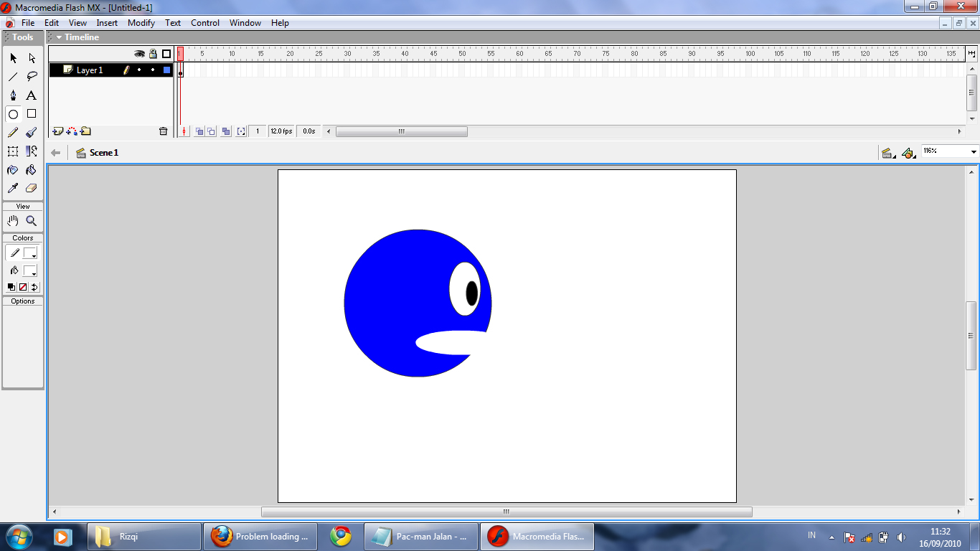Viewport: 980px width, 551px height.
Task: Select the Pen tool
Action: click(13, 95)
